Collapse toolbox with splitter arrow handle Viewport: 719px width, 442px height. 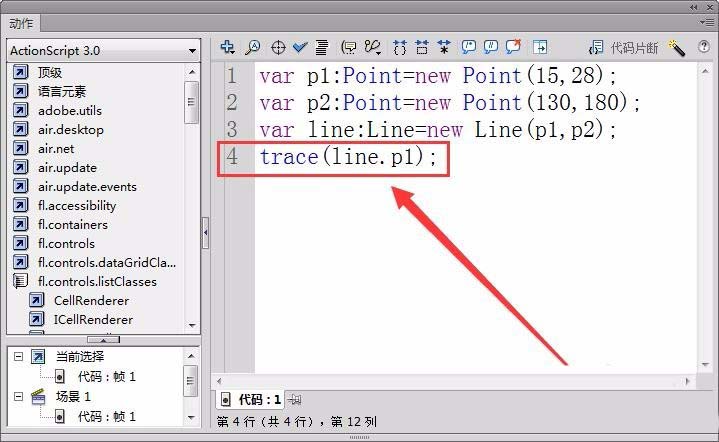205,233
